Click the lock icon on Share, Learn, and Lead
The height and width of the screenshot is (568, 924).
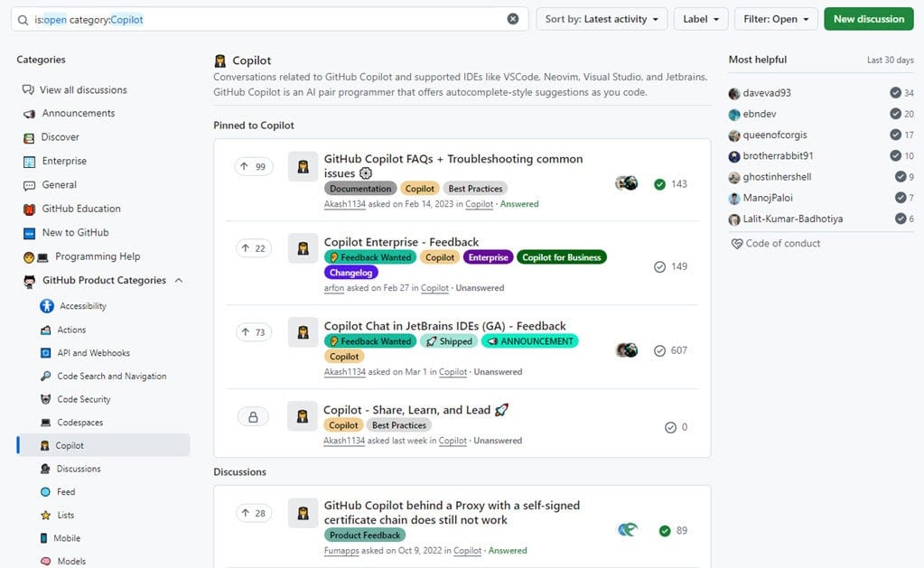[253, 417]
